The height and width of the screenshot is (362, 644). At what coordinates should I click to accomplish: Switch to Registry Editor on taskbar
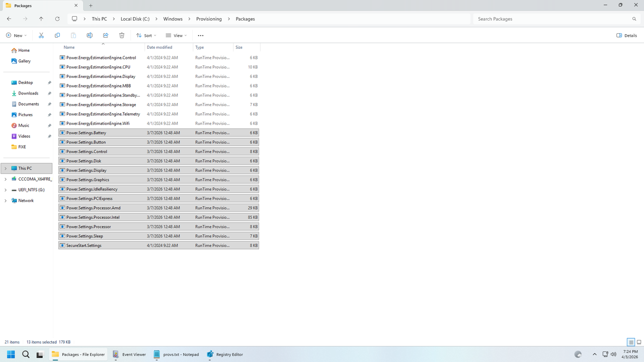pos(225,354)
